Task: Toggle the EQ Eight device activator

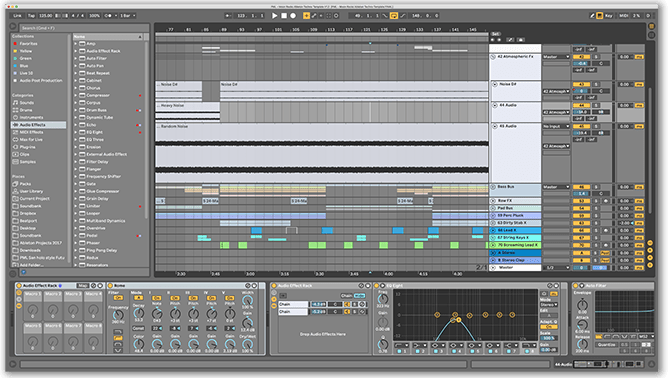Action: point(377,285)
